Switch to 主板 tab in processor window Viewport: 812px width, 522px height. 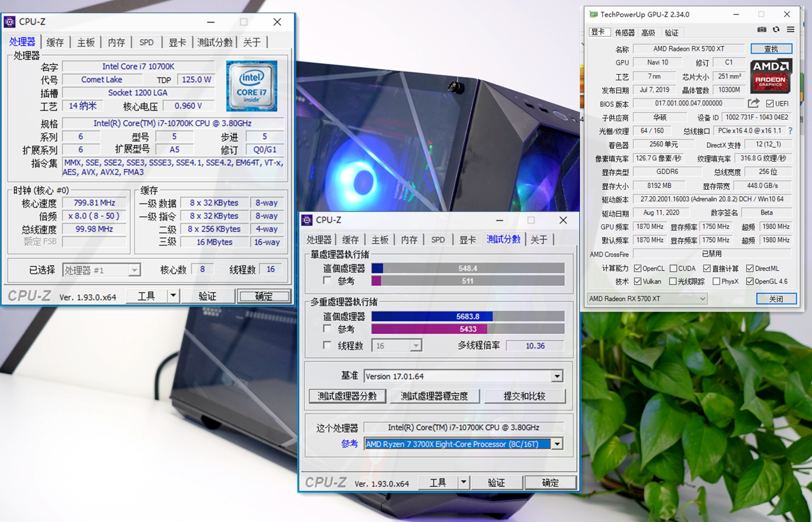pos(86,43)
